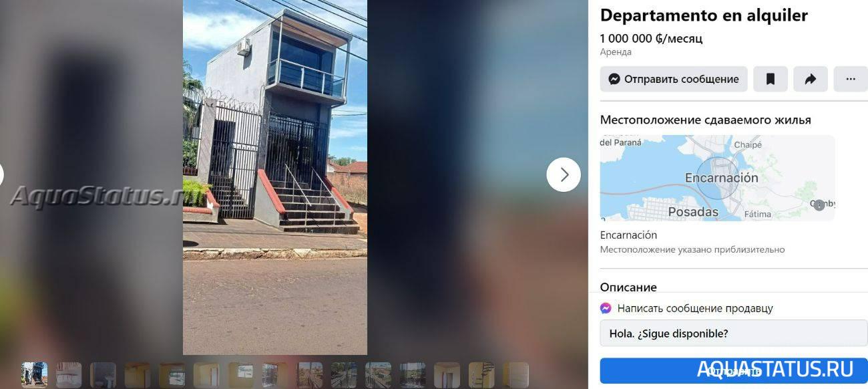Click the Encarnación location text below map
The width and height of the screenshot is (868, 389).
click(628, 235)
